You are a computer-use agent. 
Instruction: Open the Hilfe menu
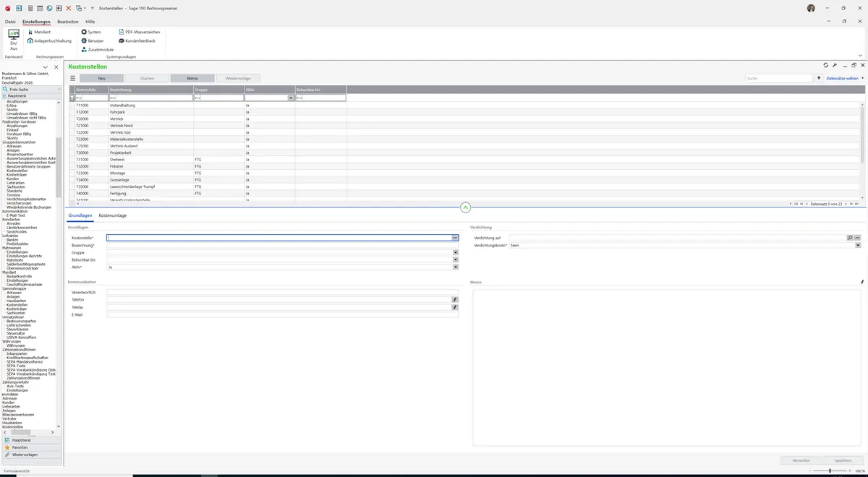coord(90,22)
